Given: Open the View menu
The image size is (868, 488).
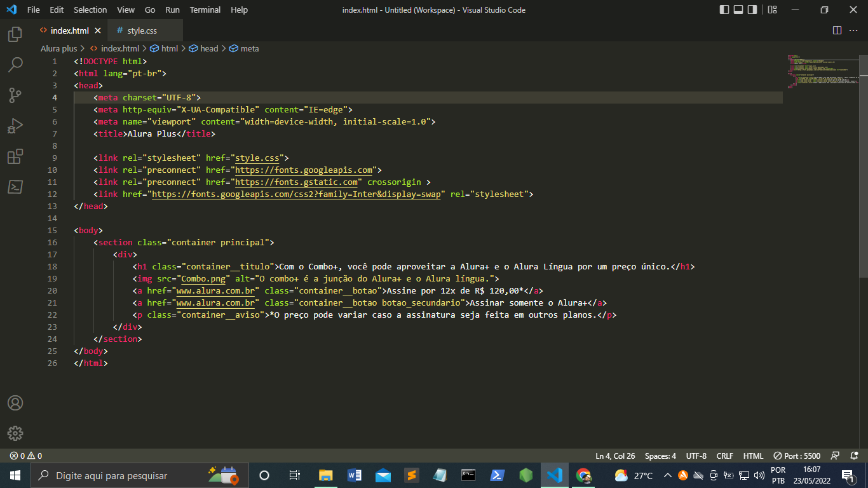Looking at the screenshot, I should 126,10.
